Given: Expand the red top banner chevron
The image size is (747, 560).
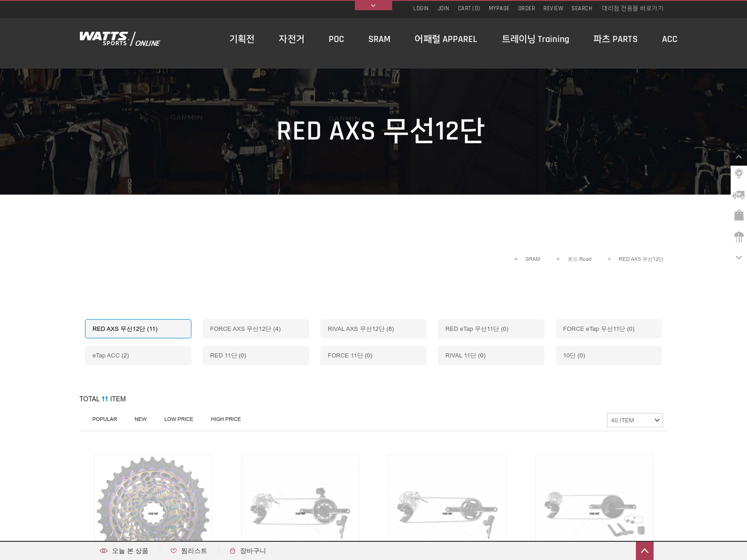Looking at the screenshot, I should (x=373, y=6).
